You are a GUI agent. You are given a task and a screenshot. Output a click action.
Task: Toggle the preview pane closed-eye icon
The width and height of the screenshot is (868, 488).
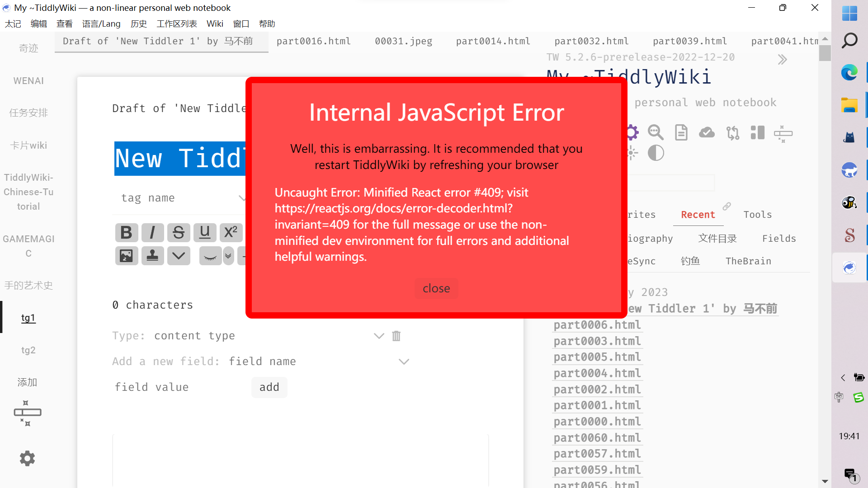(210, 256)
